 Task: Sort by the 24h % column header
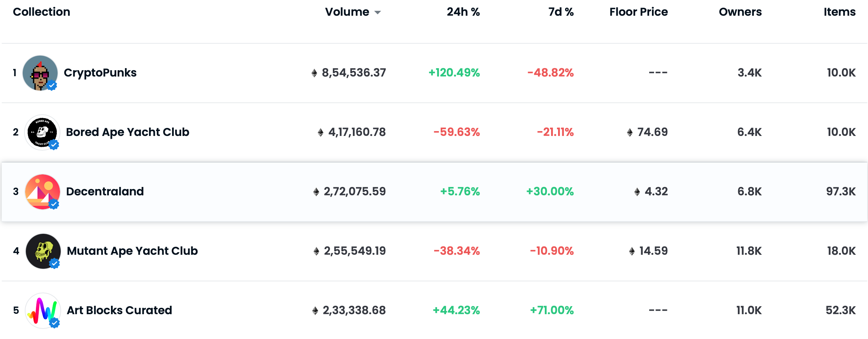pos(463,12)
